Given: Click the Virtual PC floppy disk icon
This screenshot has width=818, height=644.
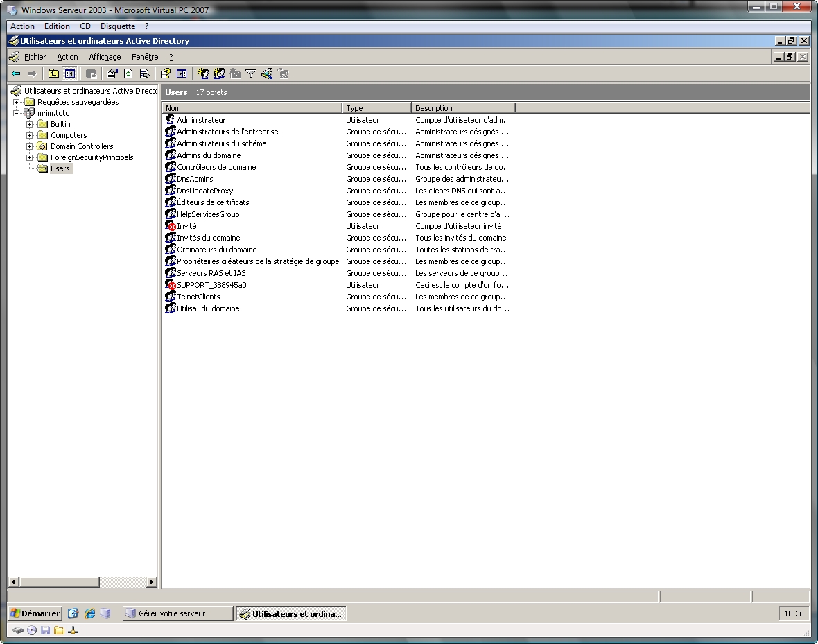Looking at the screenshot, I should pos(45,630).
